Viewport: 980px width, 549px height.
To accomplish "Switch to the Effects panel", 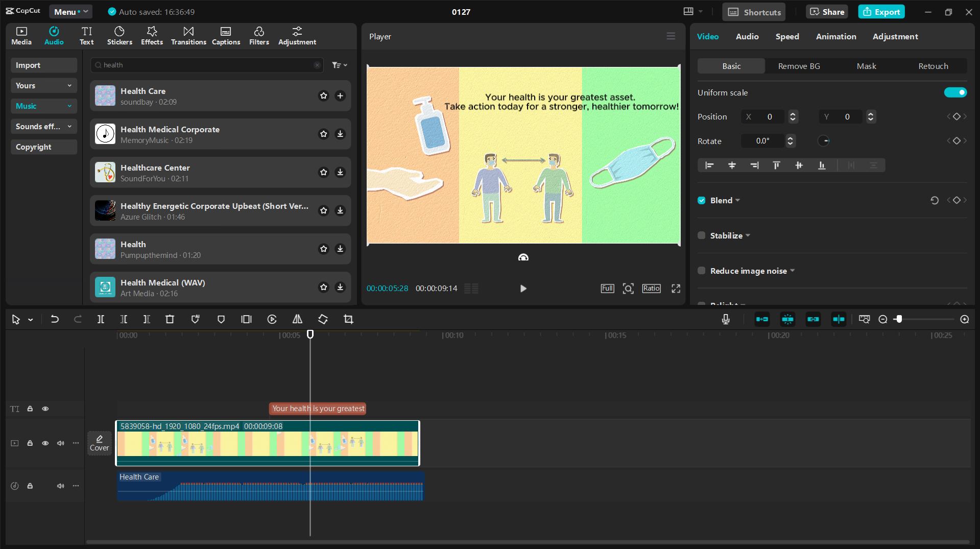I will point(152,35).
